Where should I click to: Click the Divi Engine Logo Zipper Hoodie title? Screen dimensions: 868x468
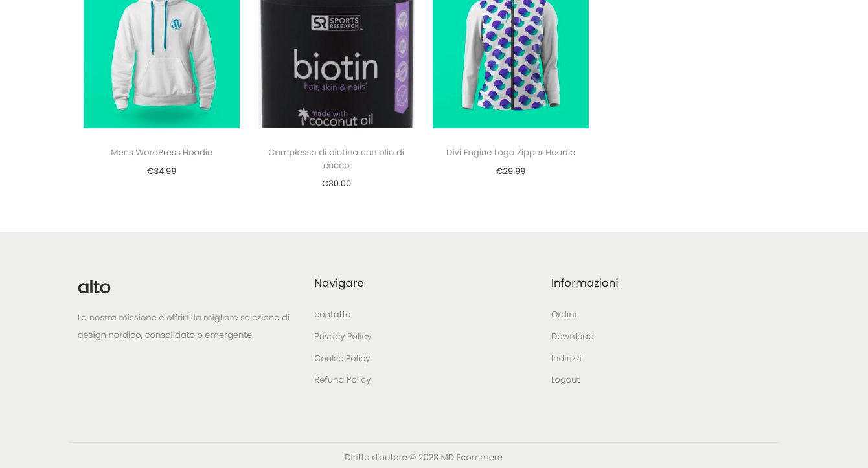[510, 153]
